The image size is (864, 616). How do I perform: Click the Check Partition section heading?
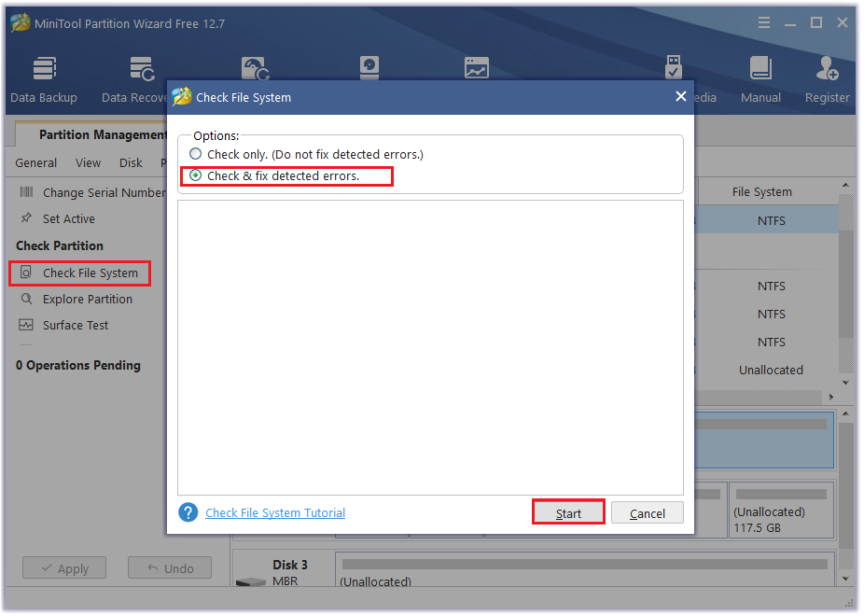pos(60,245)
